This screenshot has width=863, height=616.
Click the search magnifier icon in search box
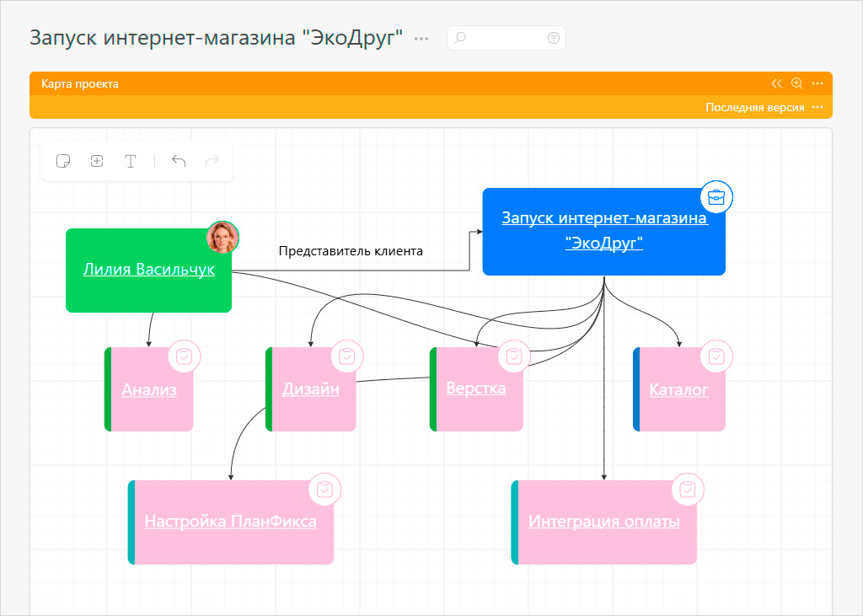(x=461, y=37)
